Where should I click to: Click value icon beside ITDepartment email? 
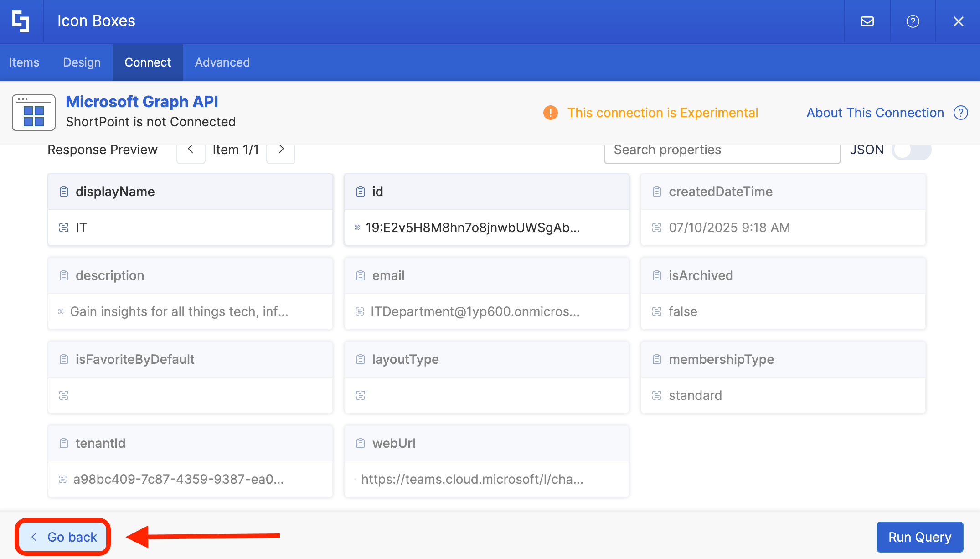point(360,311)
